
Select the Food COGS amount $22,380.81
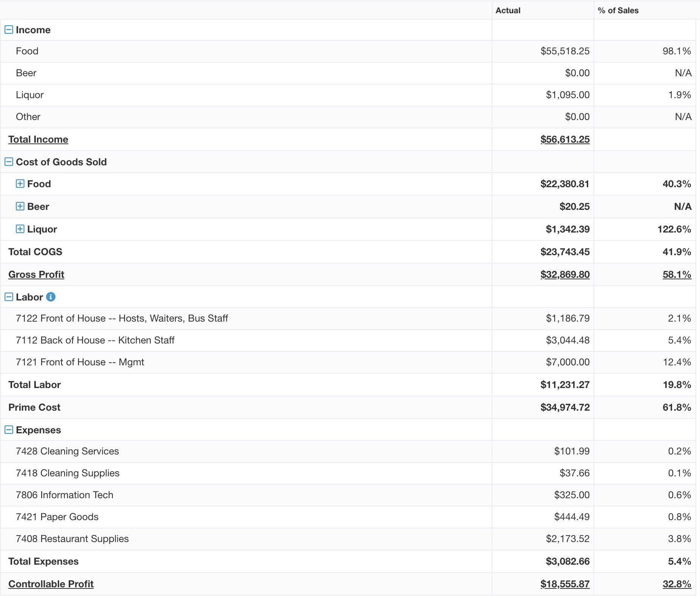[x=565, y=184]
